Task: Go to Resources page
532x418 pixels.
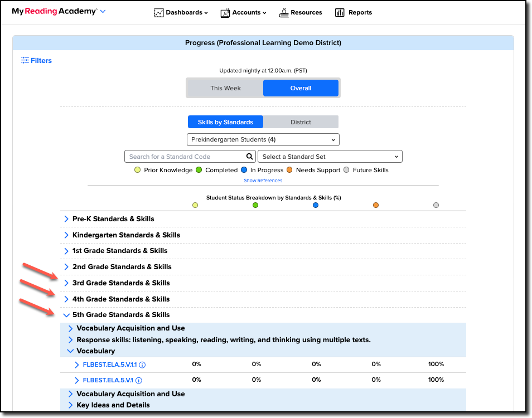Action: (300, 13)
